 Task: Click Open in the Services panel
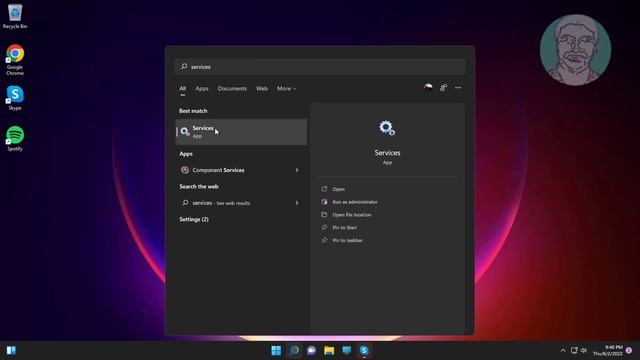point(338,189)
